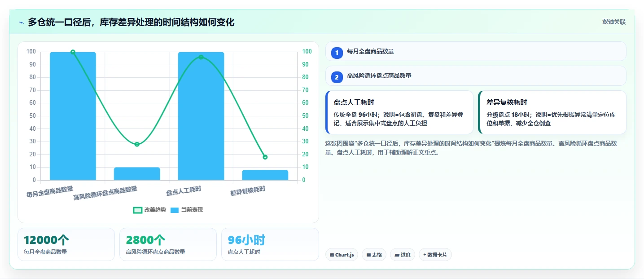Open the 盘点人工耗时 detail card
Image resolution: width=644 pixels, height=279 pixels.
pyautogui.click(x=399, y=112)
